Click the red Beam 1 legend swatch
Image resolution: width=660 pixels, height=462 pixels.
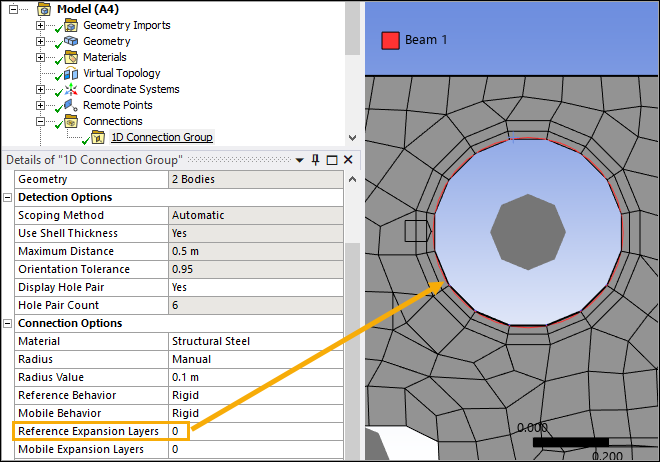tap(390, 40)
